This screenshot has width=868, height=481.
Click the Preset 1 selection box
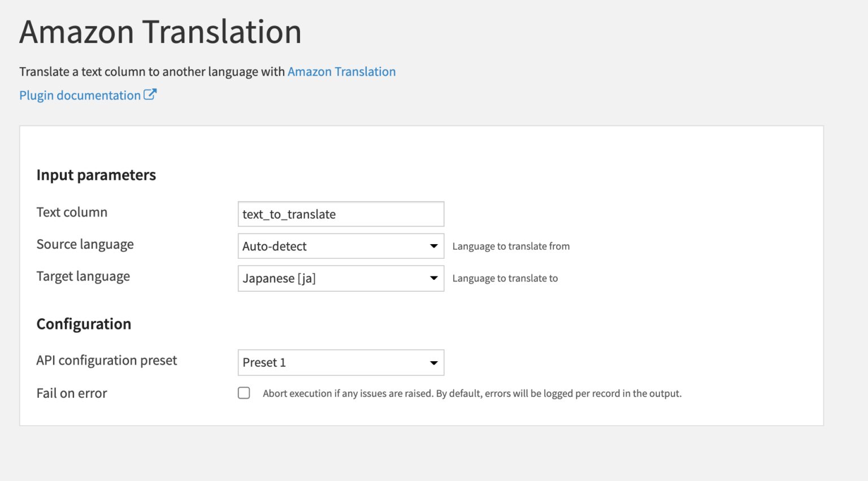[x=316, y=362]
